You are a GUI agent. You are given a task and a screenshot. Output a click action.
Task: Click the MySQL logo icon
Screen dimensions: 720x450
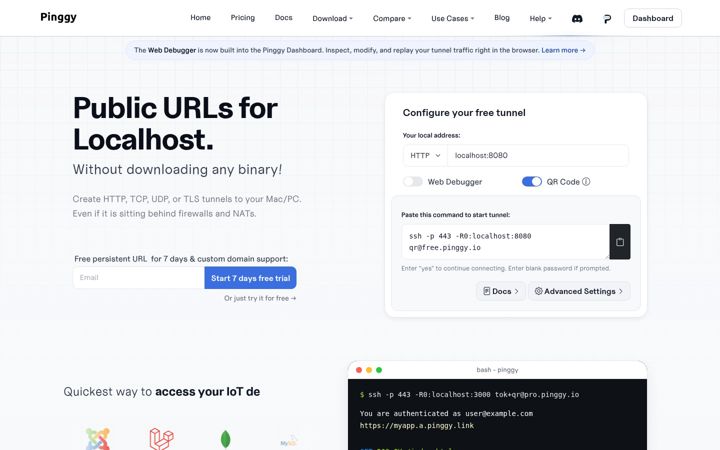coord(289,442)
